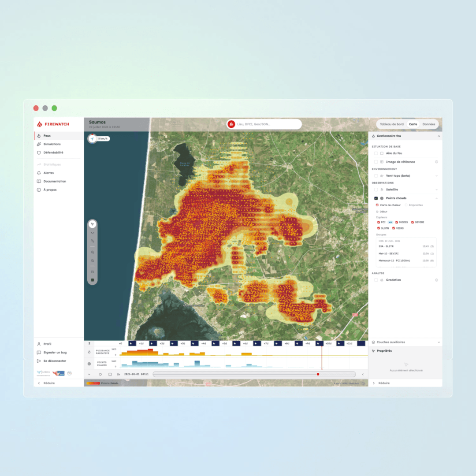Click the red timeline slider handle
Screen dimensions: 476x476
pos(318,374)
